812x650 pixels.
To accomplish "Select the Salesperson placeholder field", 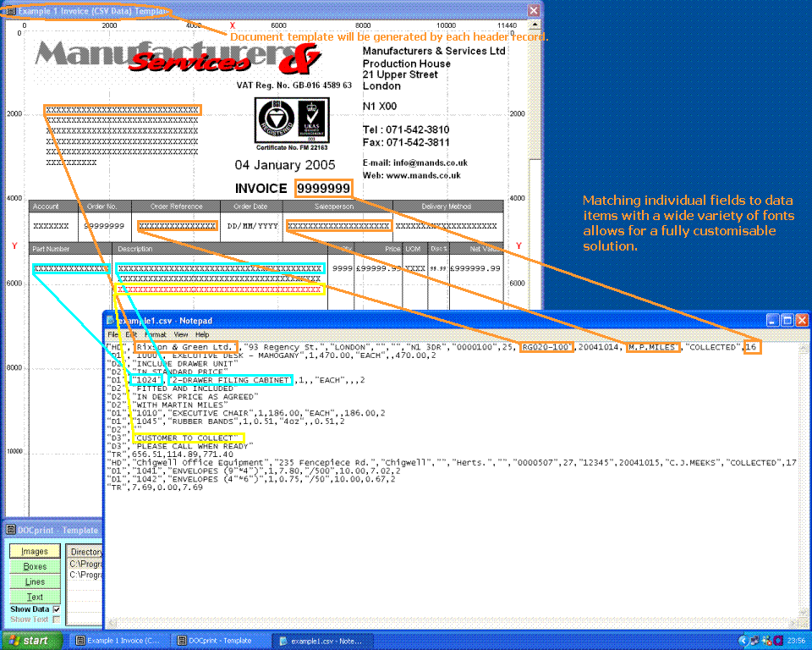I will coord(338,226).
